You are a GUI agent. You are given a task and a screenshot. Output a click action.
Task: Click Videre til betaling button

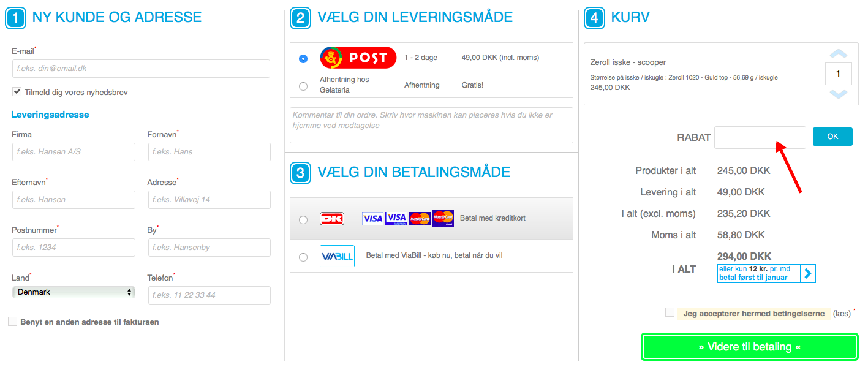click(750, 347)
